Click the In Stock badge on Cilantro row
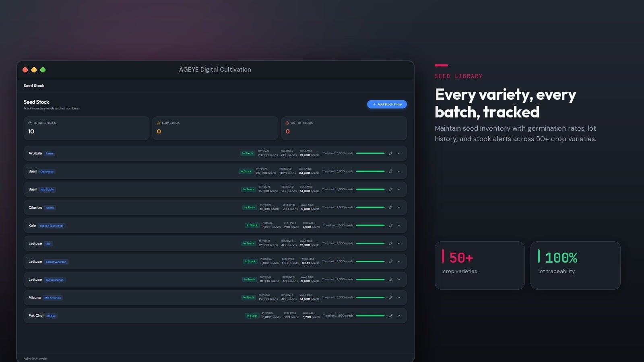Viewport: 644px width, 362px height. click(250, 208)
